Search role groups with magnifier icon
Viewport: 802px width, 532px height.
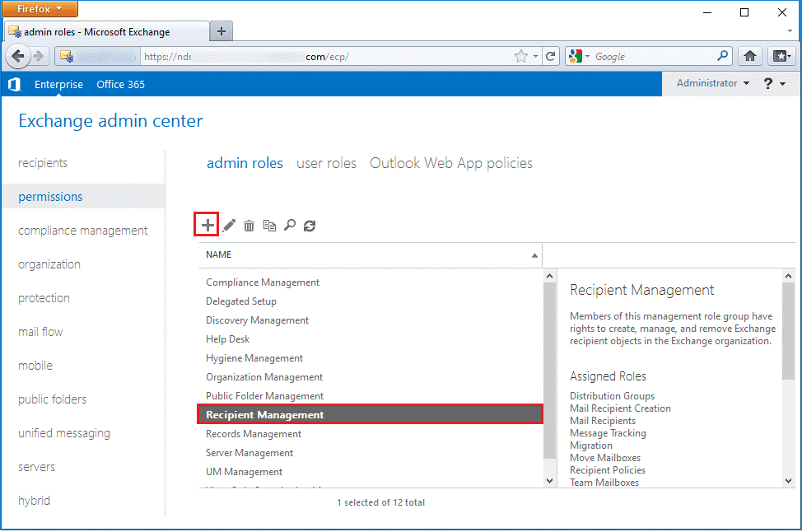click(x=290, y=225)
